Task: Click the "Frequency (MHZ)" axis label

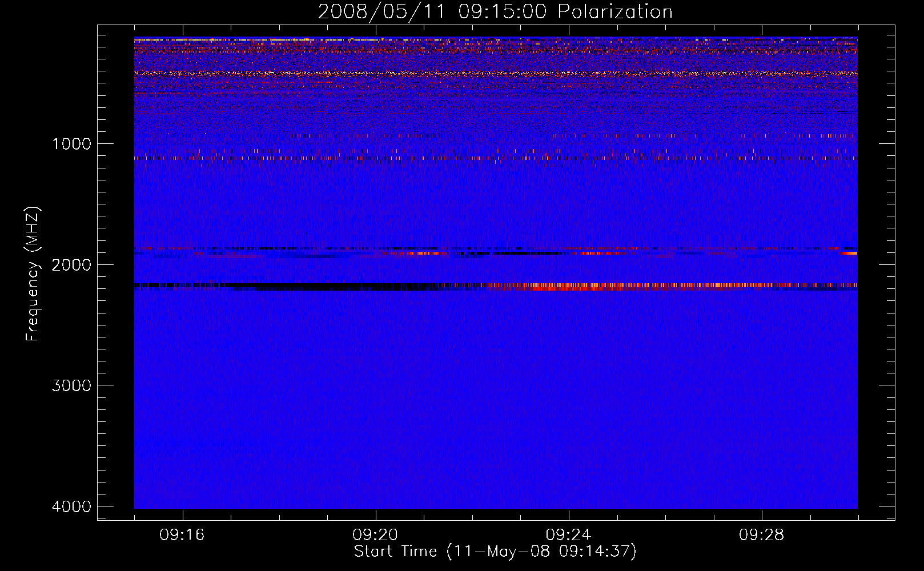Action: 33,274
